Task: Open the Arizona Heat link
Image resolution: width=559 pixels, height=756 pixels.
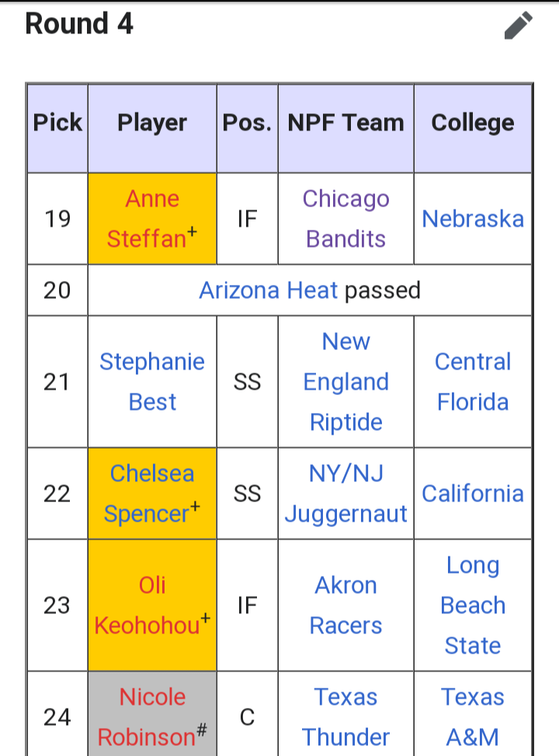Action: coord(268,290)
